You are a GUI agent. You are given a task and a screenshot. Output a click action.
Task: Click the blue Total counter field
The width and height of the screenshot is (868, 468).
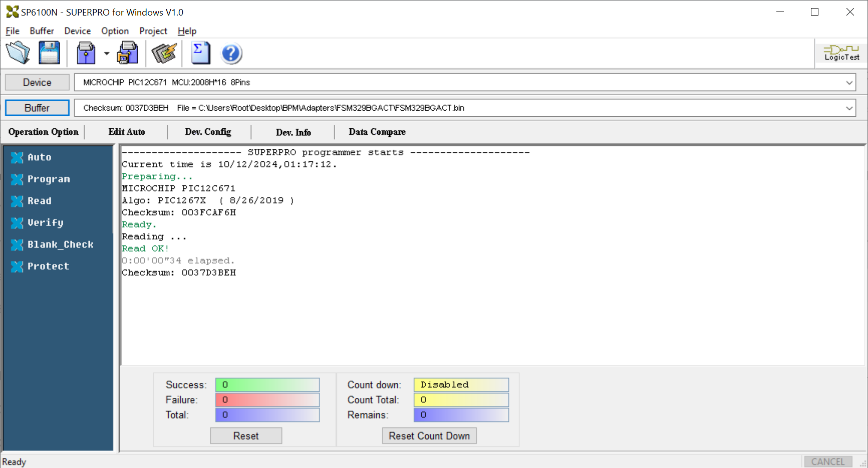(x=267, y=415)
